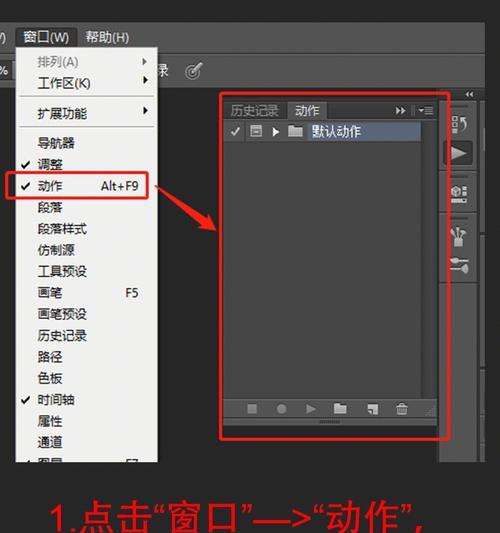This screenshot has width=500, height=533.
Task: Choose 历史记录 in the Window menu
Action: 87,336
